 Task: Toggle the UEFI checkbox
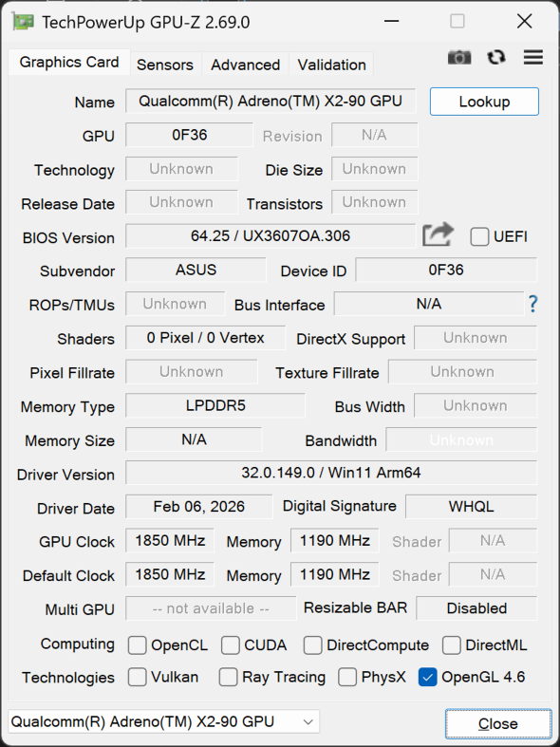(x=479, y=236)
